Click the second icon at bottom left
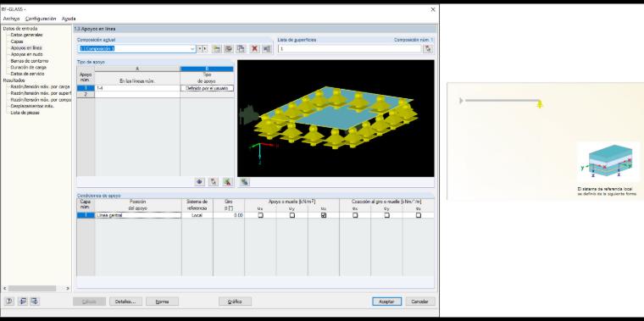 point(23,302)
